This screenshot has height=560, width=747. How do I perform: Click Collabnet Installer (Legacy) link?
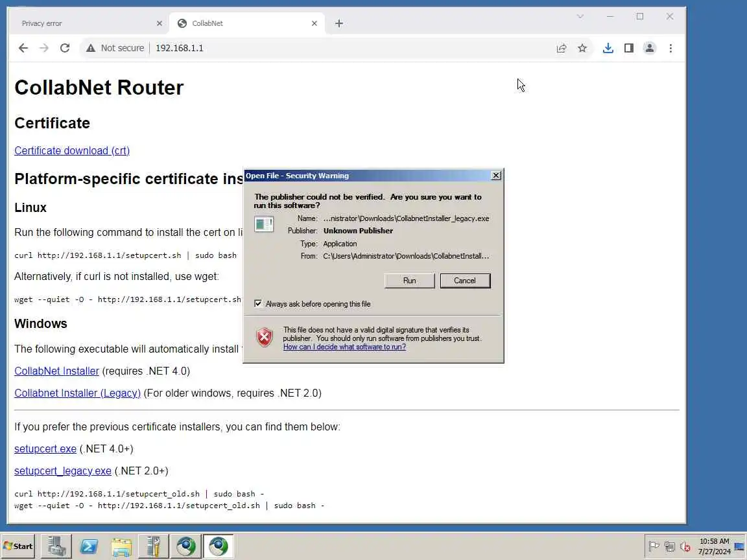77,393
